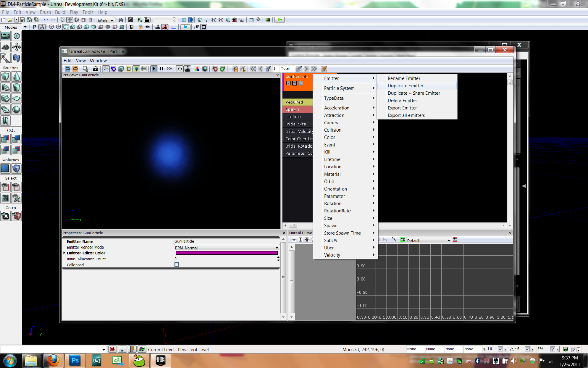The image size is (588, 368).
Task: Click the Save icon in main toolbar
Action: point(22,20)
